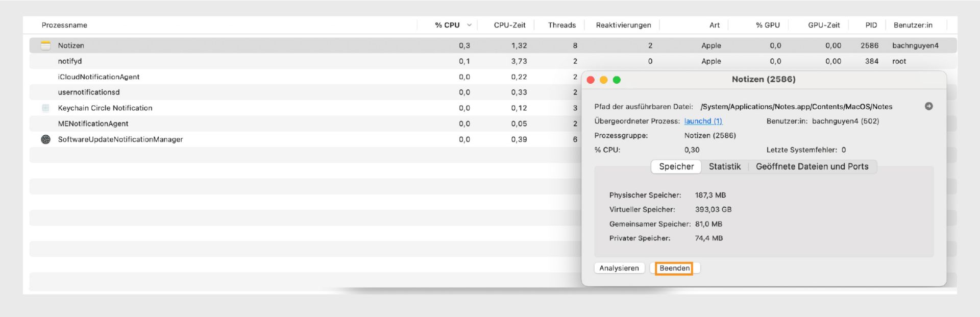
Task: Zoom the Notizen (2586) info window
Action: 617,80
